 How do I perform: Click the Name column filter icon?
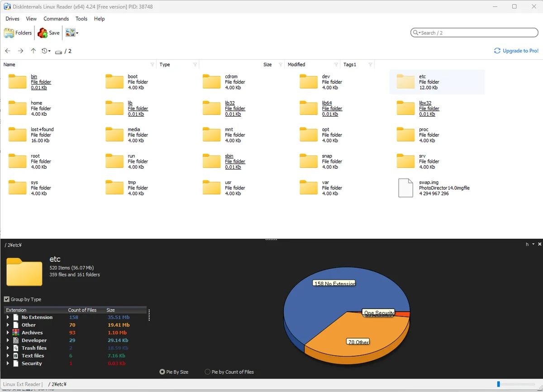[152, 65]
